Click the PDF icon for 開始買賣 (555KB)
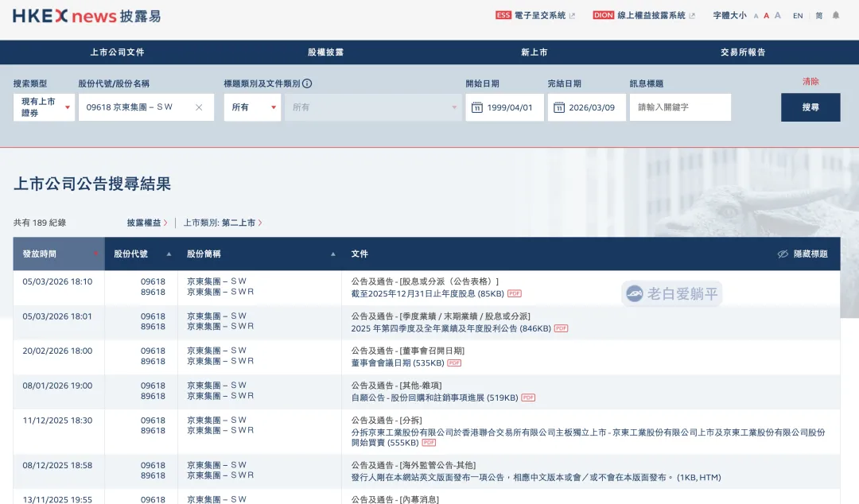Viewport: 859px width, 504px height. pyautogui.click(x=429, y=443)
